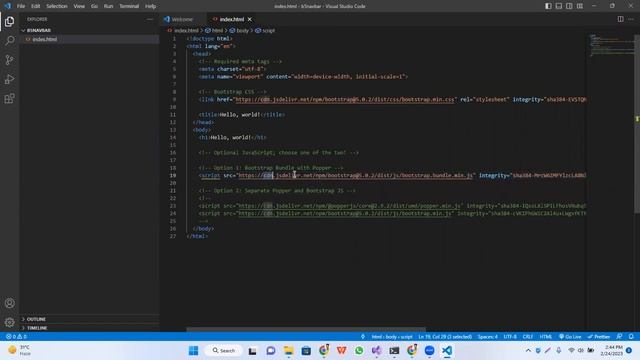Open the File menu

pyautogui.click(x=21, y=6)
